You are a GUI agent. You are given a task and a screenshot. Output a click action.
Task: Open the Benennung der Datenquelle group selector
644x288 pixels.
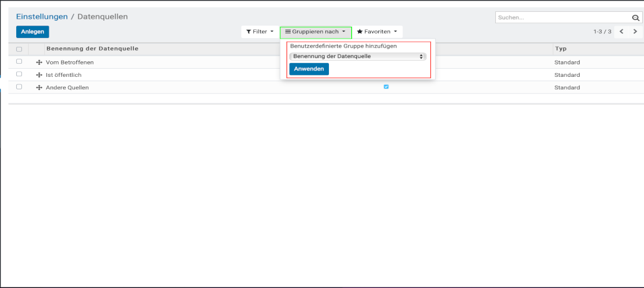pos(358,56)
